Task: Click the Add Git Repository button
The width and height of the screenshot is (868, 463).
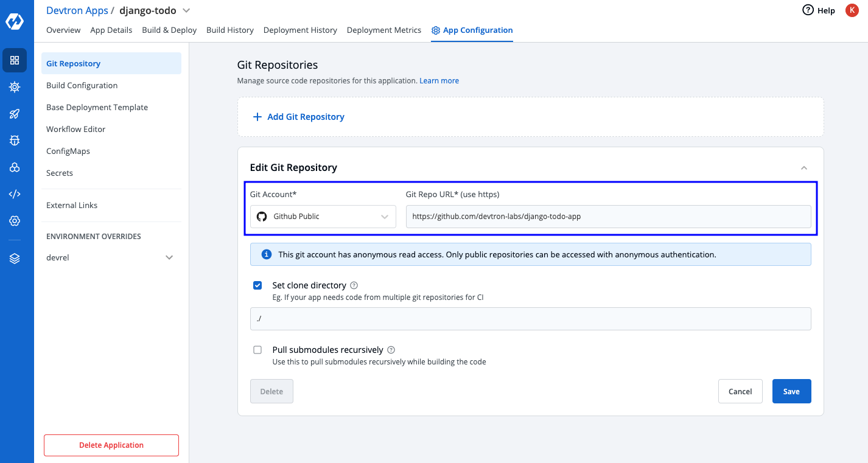Action: (x=298, y=116)
